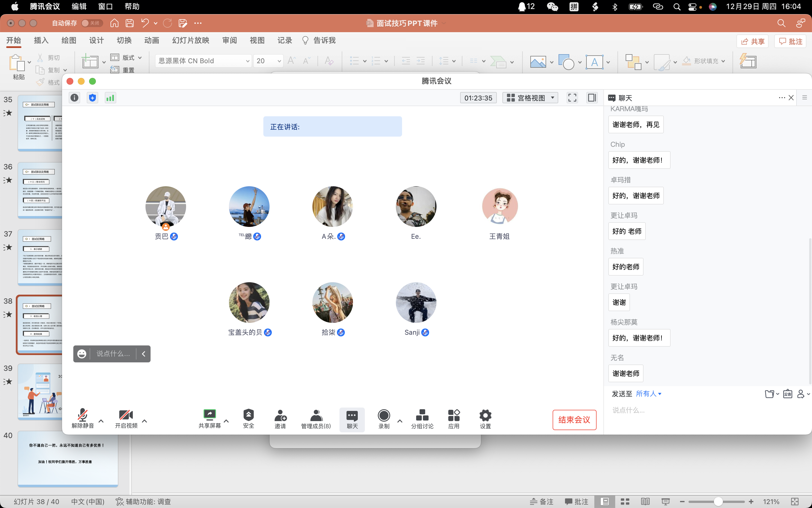The image size is (812, 508).
Task: Click the WeChat icon in menu bar
Action: [552, 6]
